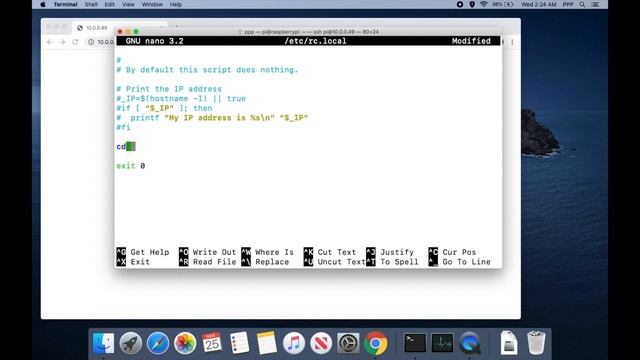Click the screen recording status icon
Image resolution: width=640 pixels, height=360 pixels.
pos(460,4)
